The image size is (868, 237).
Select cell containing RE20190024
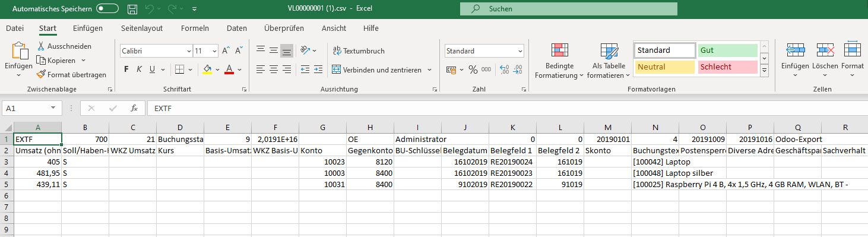[513, 162]
